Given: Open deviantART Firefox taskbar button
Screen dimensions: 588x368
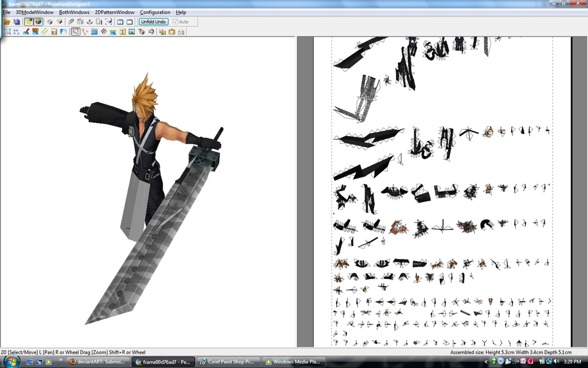Looking at the screenshot, I should [x=98, y=362].
